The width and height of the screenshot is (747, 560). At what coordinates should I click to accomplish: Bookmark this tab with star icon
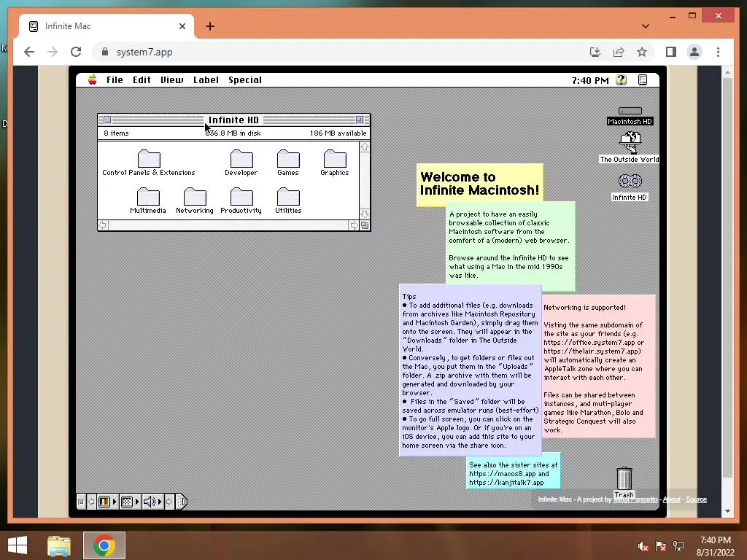642,52
